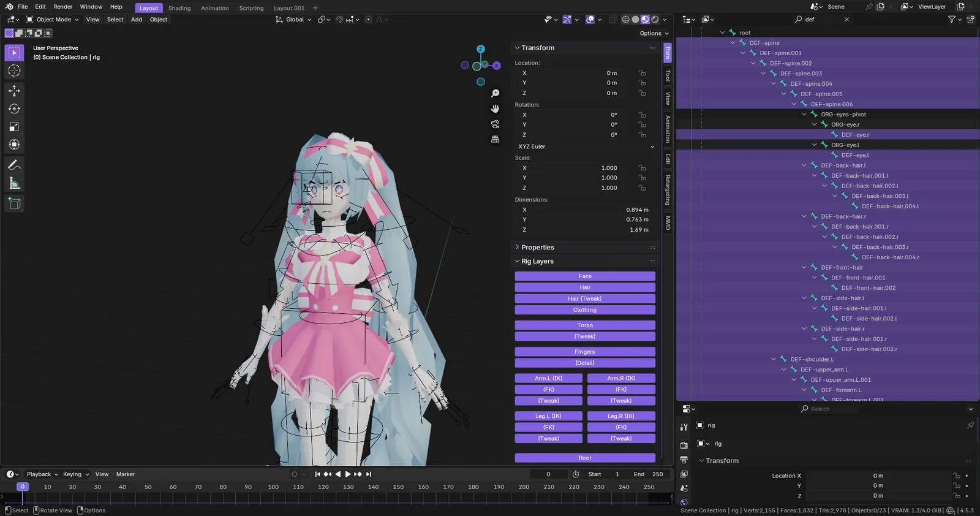This screenshot has height=516, width=980.
Task: Lock the Scale X value
Action: (642, 168)
